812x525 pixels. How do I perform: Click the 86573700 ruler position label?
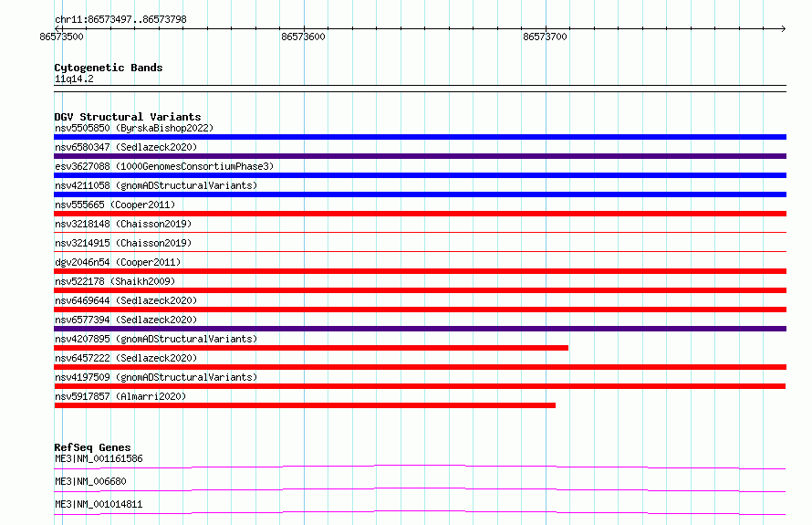click(545, 37)
